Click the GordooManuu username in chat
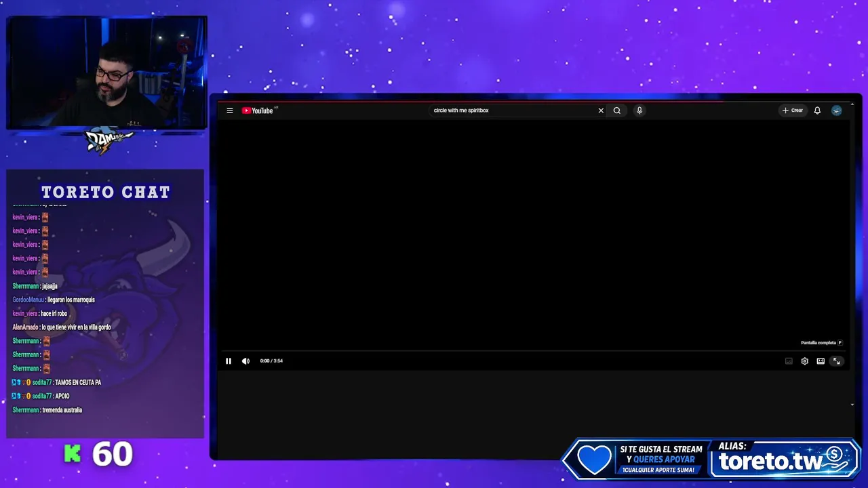Image resolution: width=868 pixels, height=488 pixels. pos(28,300)
